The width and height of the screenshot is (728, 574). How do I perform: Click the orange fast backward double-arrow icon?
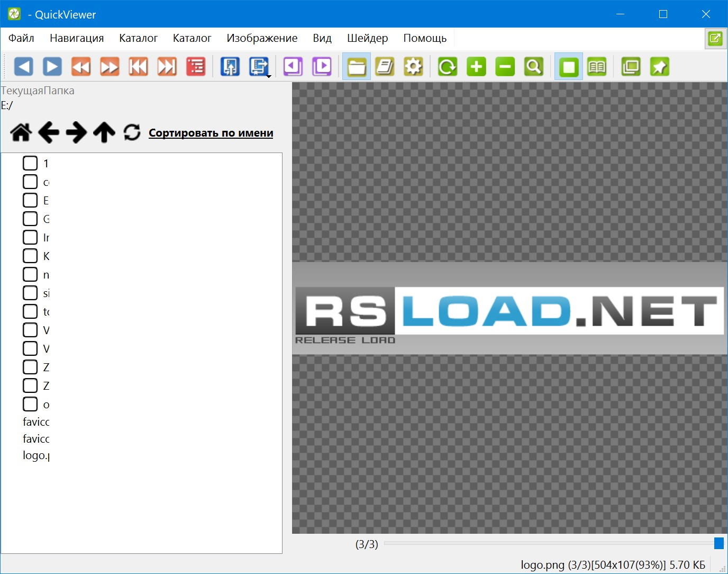click(81, 67)
